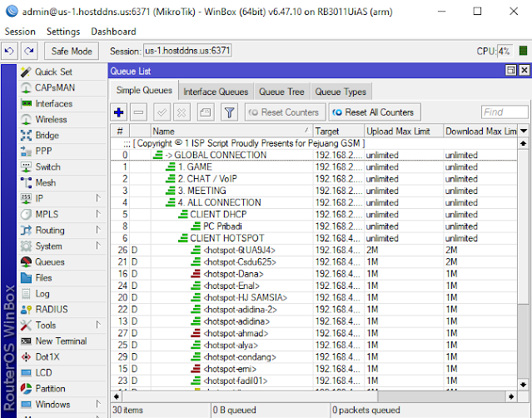Select the Simple Queues tab

tap(144, 90)
